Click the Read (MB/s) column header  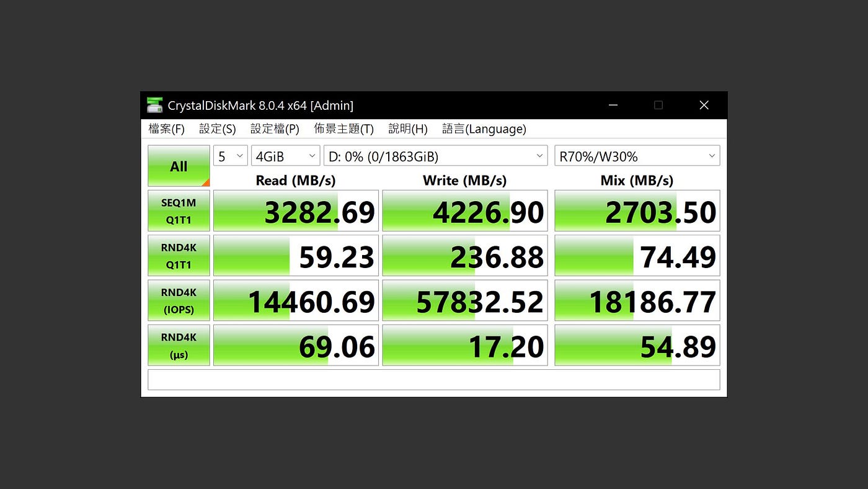click(x=296, y=181)
